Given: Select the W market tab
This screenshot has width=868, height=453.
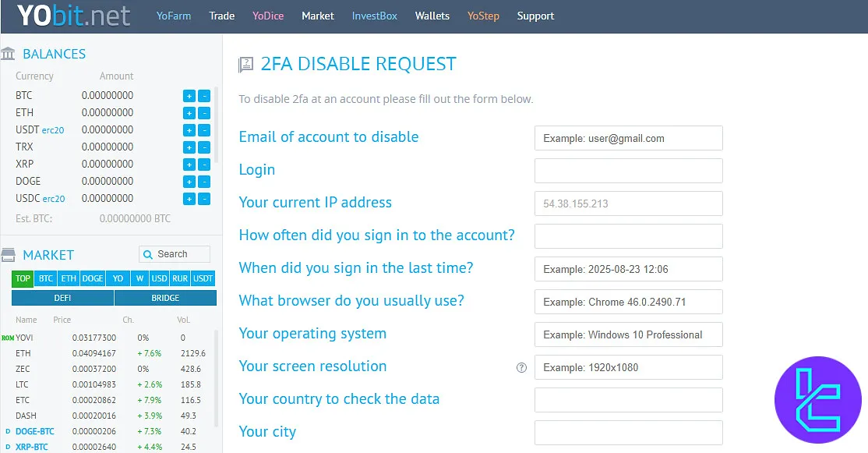Looking at the screenshot, I should 140,278.
